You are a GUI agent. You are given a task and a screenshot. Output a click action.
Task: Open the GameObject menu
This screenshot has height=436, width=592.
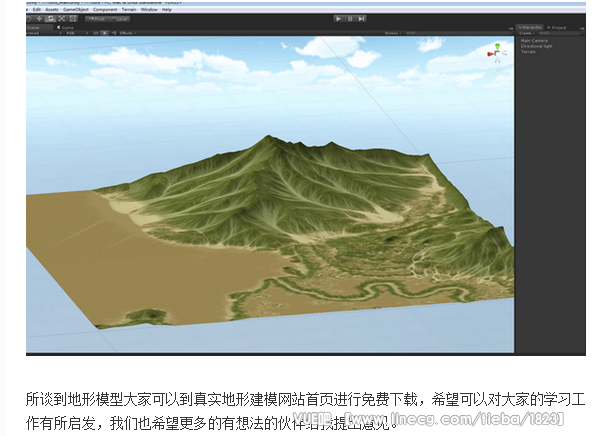point(76,9)
